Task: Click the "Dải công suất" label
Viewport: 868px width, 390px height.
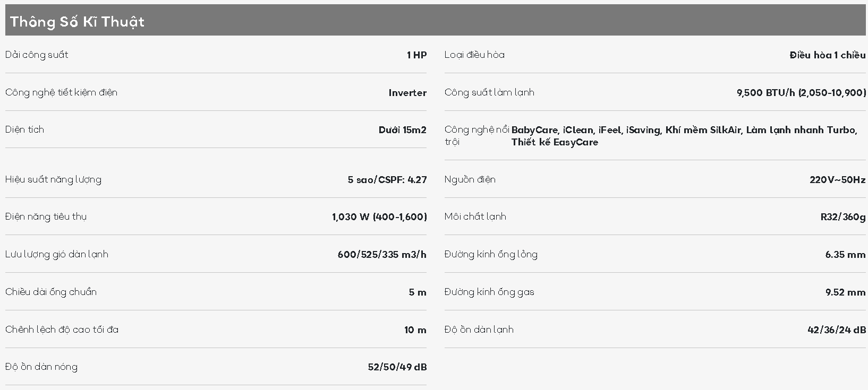Action: click(37, 55)
